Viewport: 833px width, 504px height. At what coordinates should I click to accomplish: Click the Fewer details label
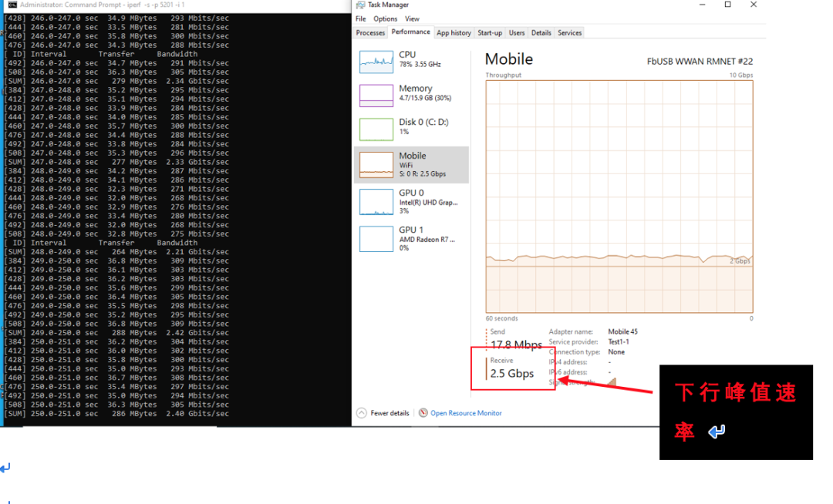pyautogui.click(x=390, y=413)
